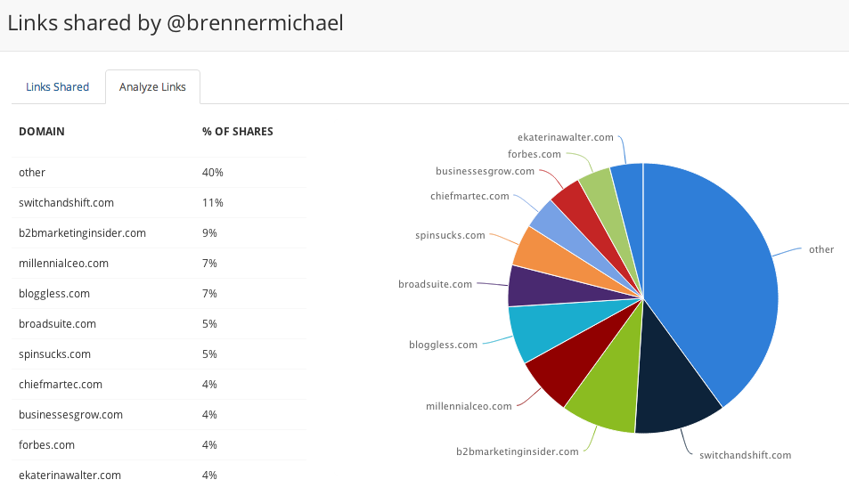Image resolution: width=849 pixels, height=504 pixels.
Task: Click the % OF SHARES column header
Action: click(238, 132)
